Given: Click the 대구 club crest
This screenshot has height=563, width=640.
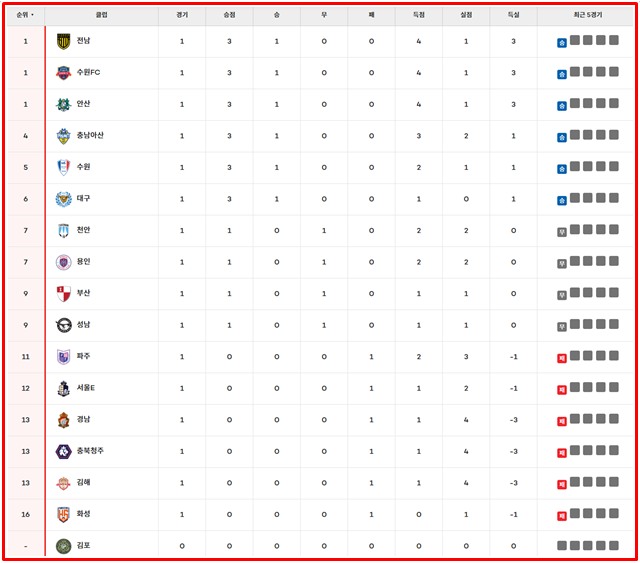Looking at the screenshot, I should (x=64, y=199).
